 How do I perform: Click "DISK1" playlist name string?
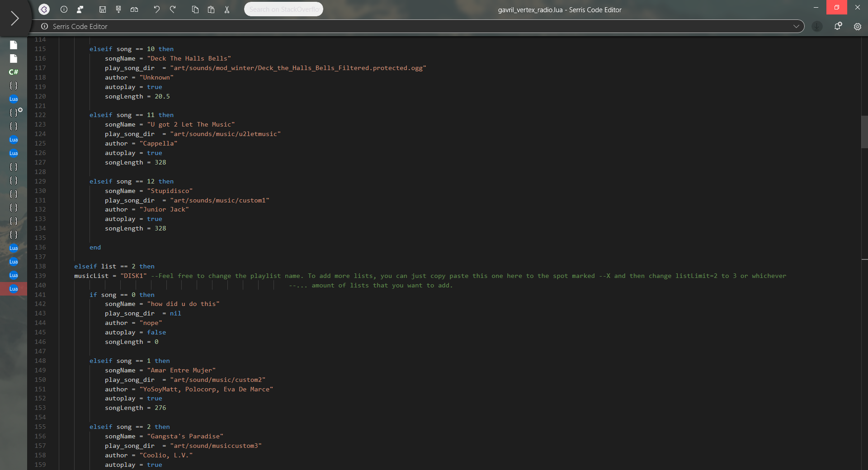coord(133,276)
